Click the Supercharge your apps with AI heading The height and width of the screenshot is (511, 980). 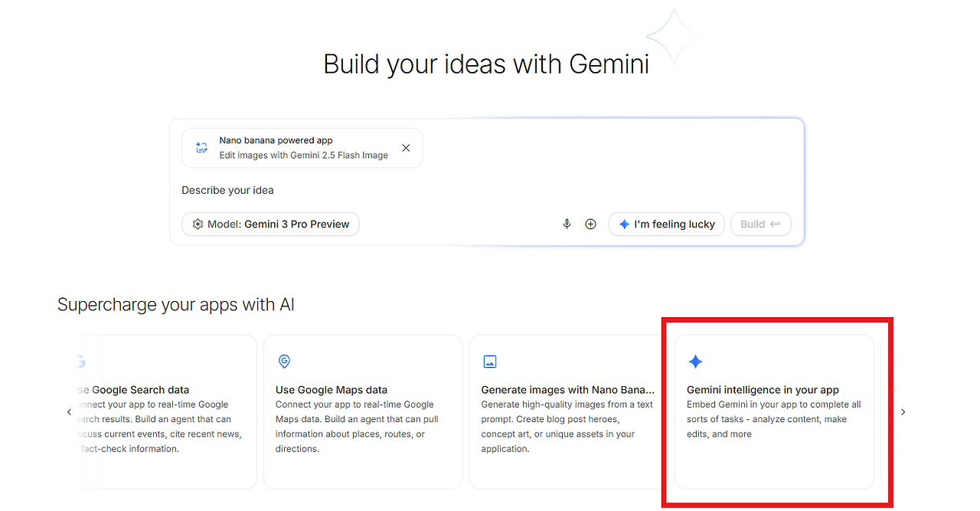point(176,305)
